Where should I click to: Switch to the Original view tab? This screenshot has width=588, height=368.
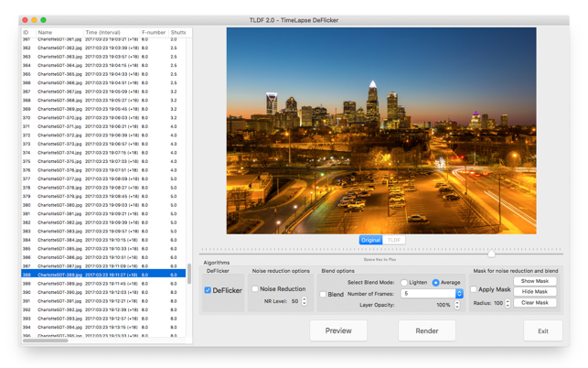click(x=370, y=240)
